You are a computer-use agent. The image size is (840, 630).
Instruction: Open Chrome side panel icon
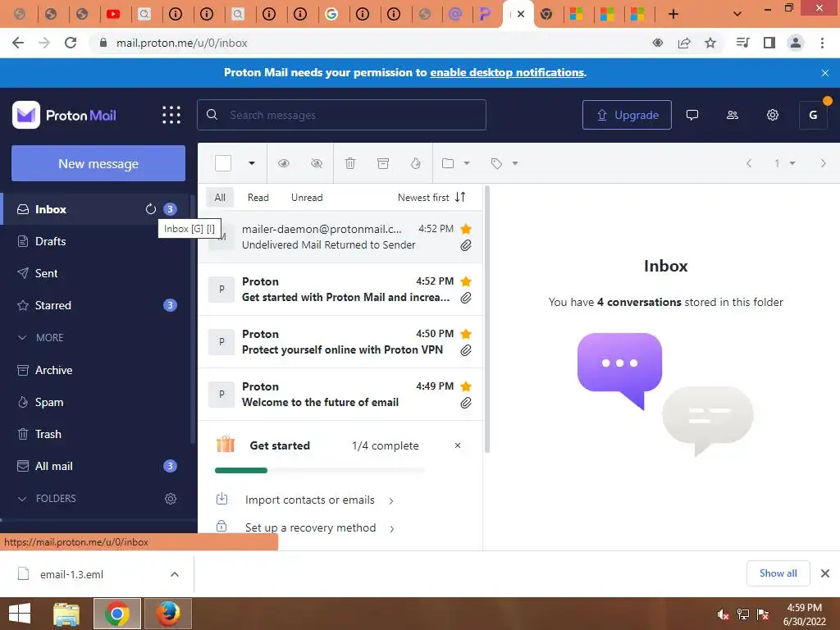[769, 43]
